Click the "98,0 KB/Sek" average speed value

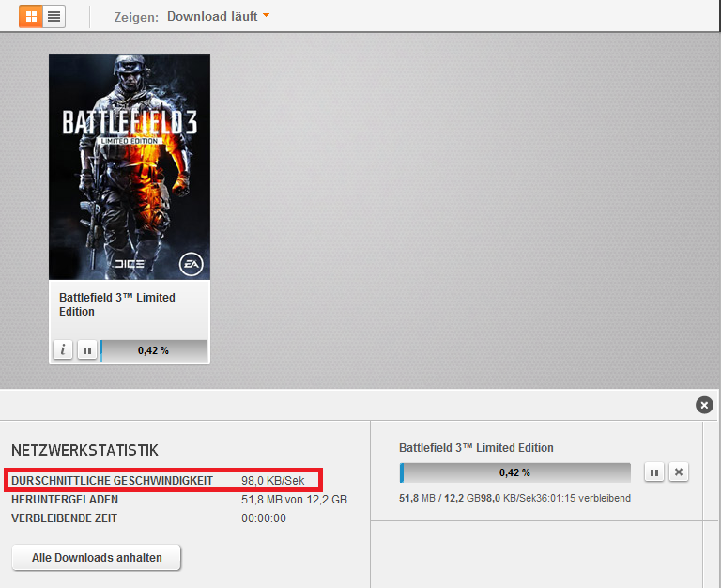[x=272, y=481]
